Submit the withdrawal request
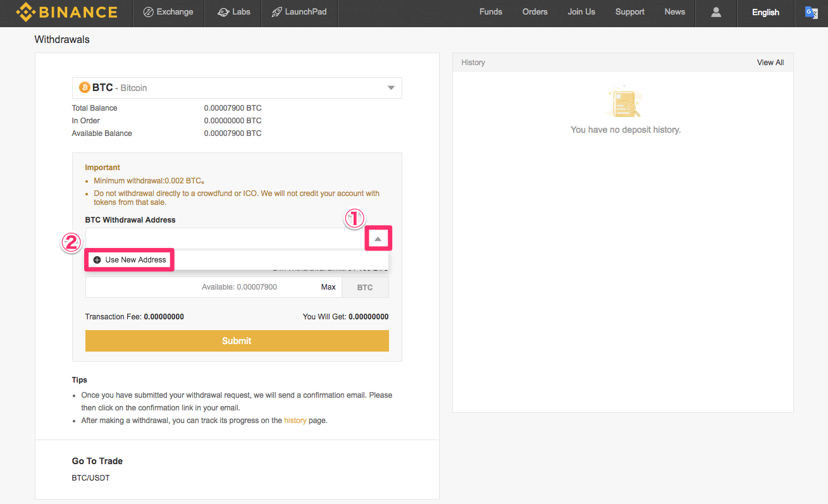The height and width of the screenshot is (504, 828). [237, 341]
